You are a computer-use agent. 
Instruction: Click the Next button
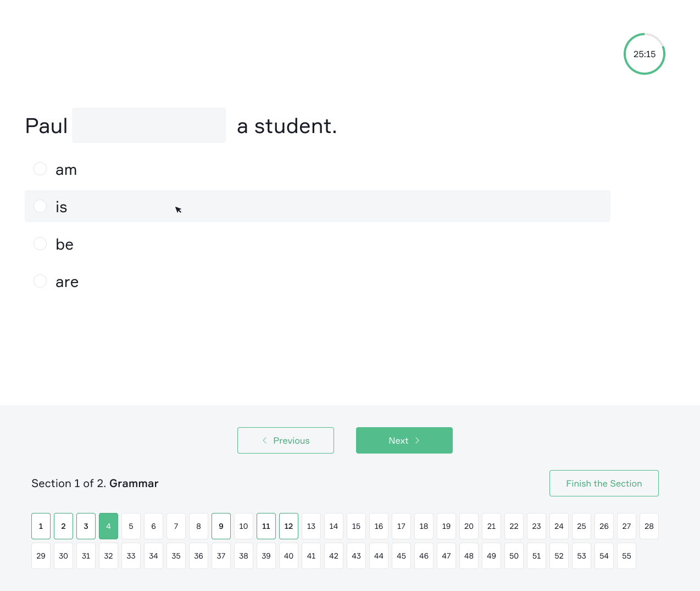pyautogui.click(x=404, y=440)
